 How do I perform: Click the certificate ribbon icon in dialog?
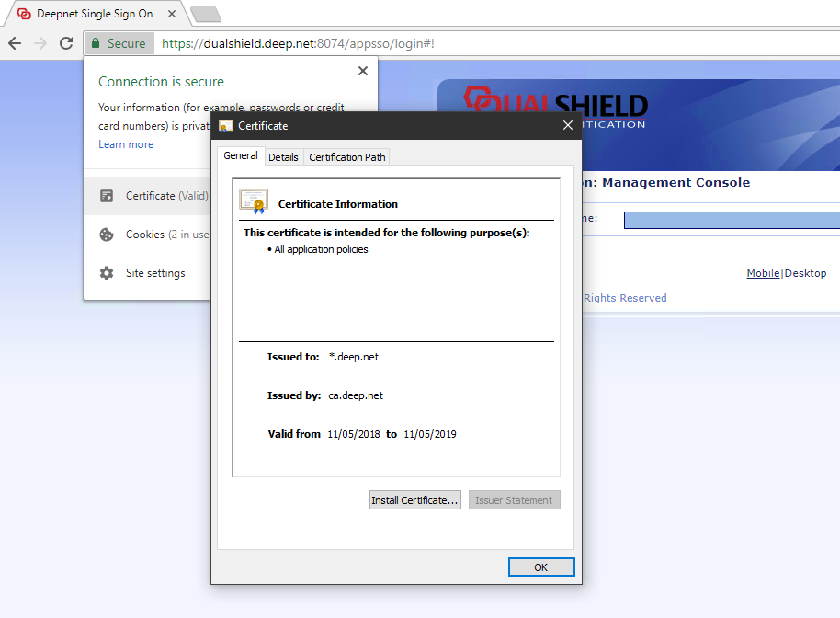254,201
